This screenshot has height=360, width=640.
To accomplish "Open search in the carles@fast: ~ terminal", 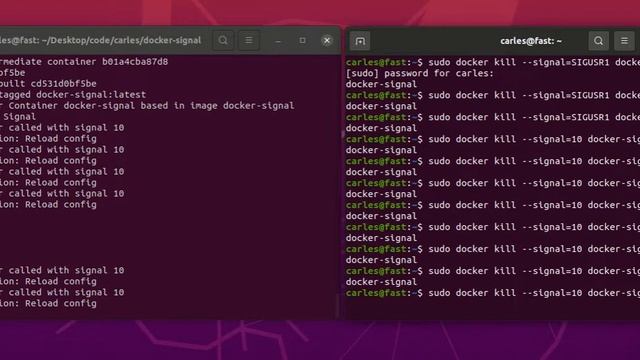I will pyautogui.click(x=598, y=41).
